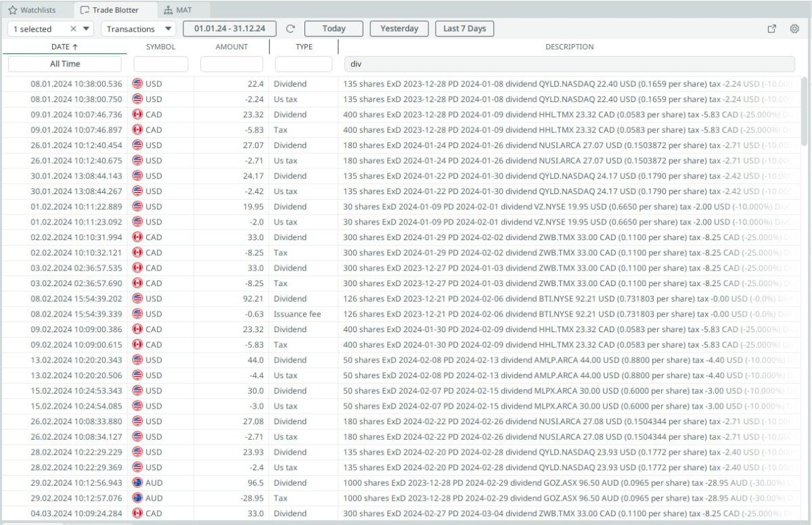Expand the '1 selected' accounts dropdown
The height and width of the screenshot is (525, 812).
[x=86, y=29]
